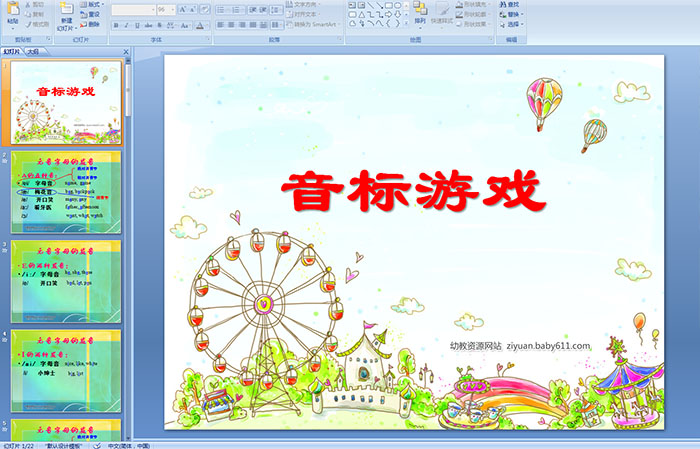Open the font size 96 dropdown

(x=173, y=10)
